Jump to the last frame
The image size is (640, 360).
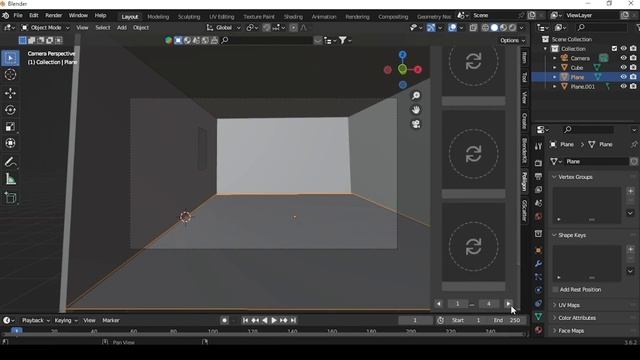[x=293, y=320]
